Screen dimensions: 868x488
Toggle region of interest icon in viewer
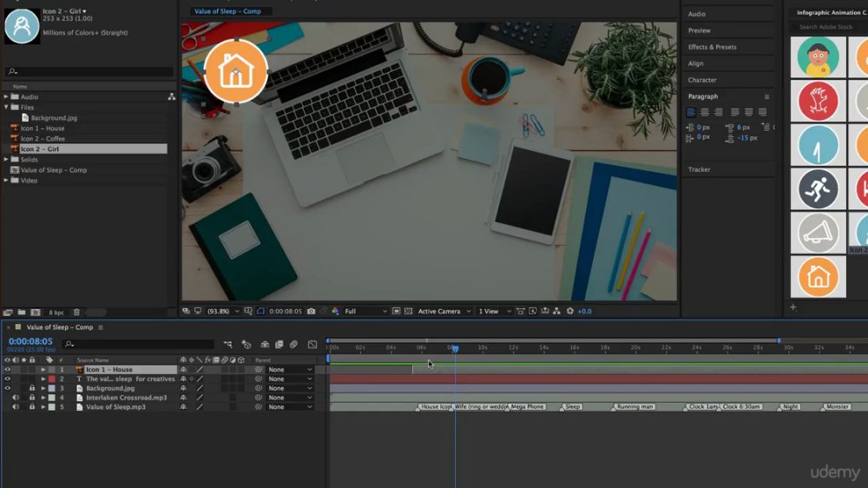point(397,312)
